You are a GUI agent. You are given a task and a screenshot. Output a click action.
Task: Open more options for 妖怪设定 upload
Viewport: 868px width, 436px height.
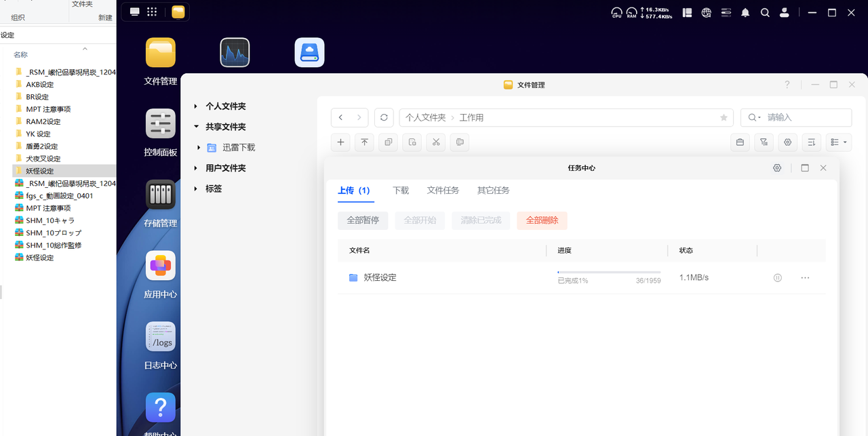(805, 278)
